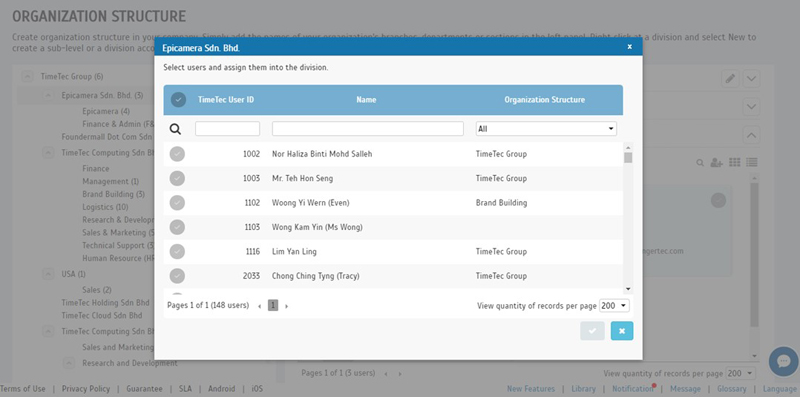Image resolution: width=800 pixels, height=397 pixels.
Task: Collapse the Research and Development node
Action: point(69,363)
